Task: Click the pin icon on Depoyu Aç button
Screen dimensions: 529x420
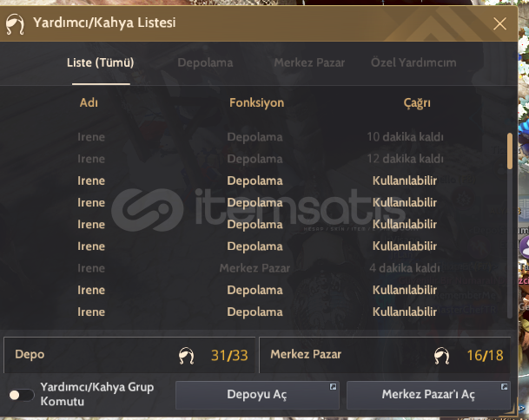Action: tap(333, 387)
